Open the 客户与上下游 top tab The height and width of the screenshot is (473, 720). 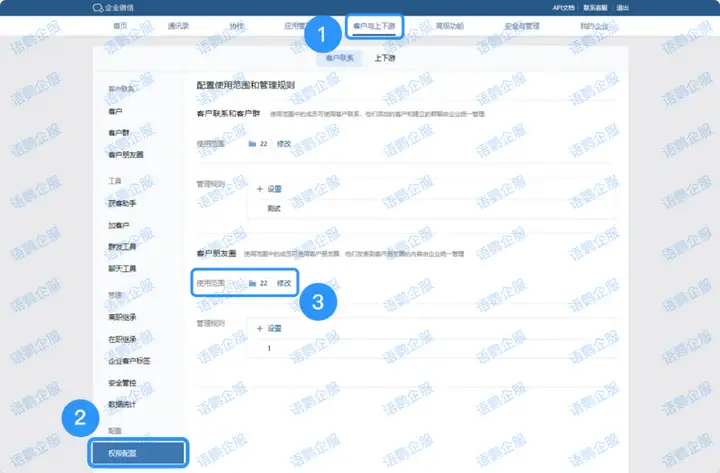pos(375,25)
